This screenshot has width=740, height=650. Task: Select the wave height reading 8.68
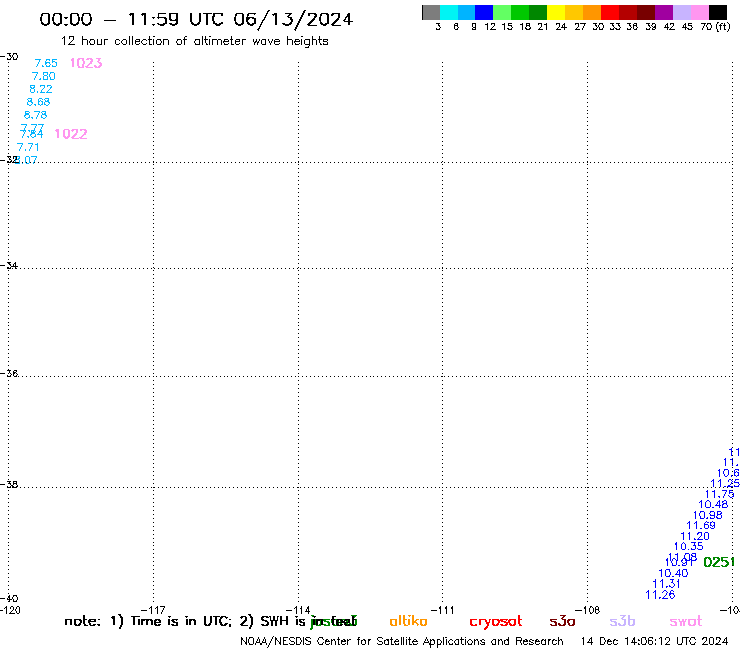pyautogui.click(x=38, y=102)
